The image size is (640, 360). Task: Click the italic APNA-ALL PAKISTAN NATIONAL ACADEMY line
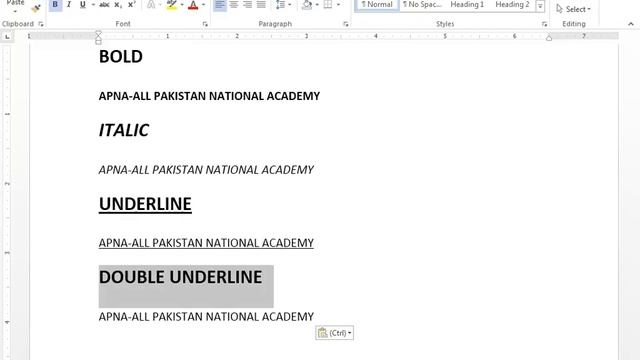(206, 170)
